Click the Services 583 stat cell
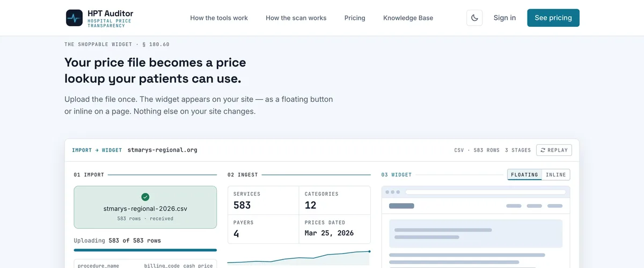 pyautogui.click(x=264, y=200)
